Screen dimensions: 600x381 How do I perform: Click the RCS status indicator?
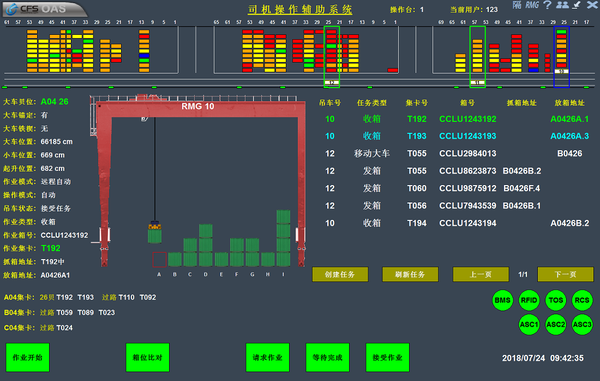(x=582, y=300)
